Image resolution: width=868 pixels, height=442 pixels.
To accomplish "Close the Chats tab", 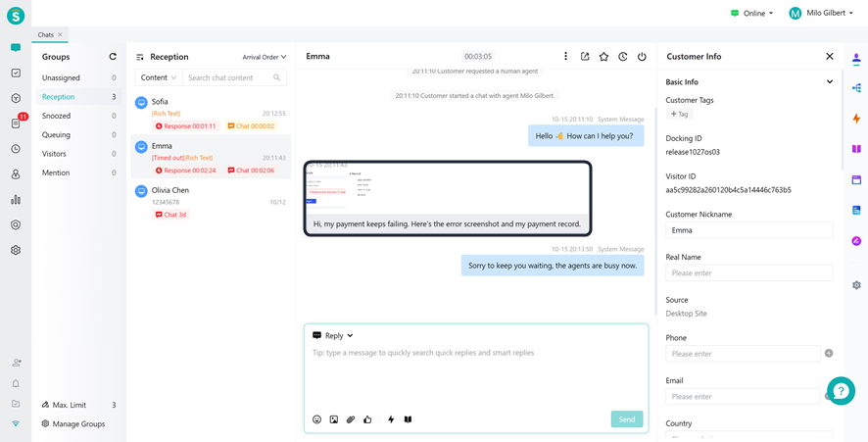I will pos(61,35).
